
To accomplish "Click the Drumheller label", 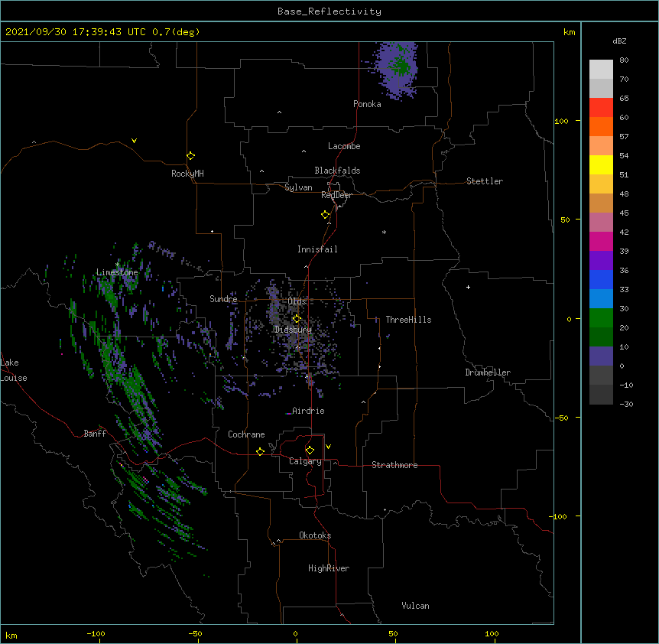I will tap(488, 372).
